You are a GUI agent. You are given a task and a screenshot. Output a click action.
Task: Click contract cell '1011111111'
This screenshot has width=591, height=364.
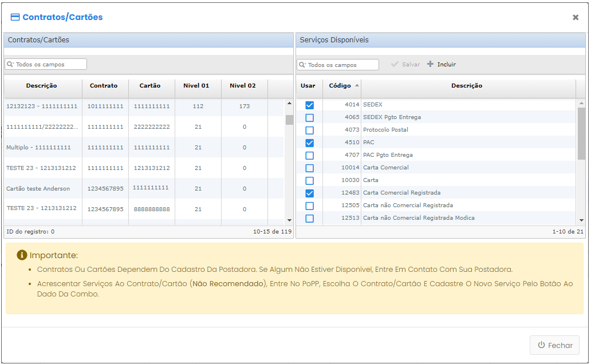(105, 106)
